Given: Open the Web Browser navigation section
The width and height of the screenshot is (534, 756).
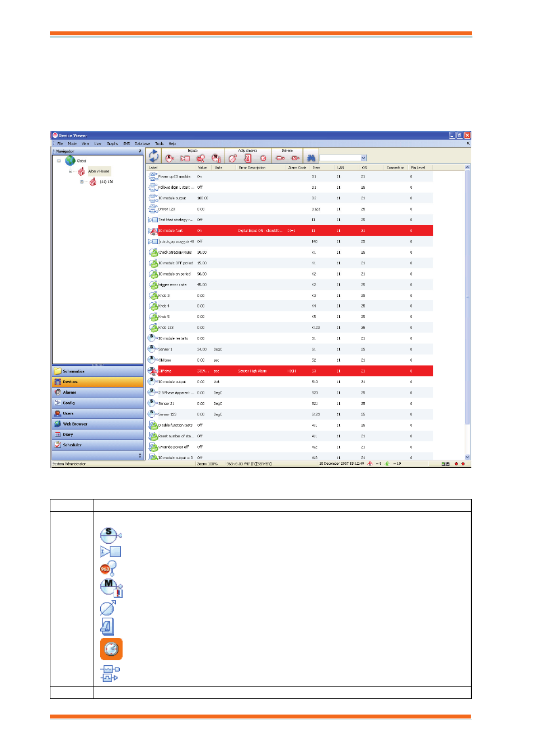Looking at the screenshot, I should click(98, 424).
